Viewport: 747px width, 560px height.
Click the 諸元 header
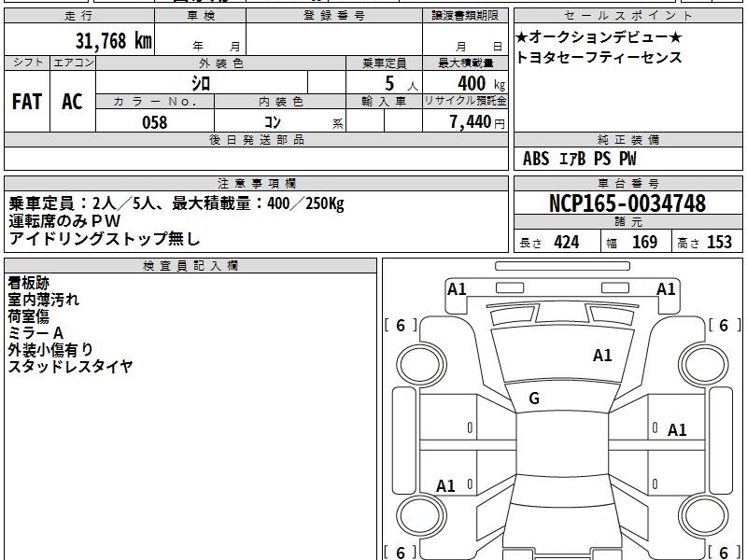point(627,222)
